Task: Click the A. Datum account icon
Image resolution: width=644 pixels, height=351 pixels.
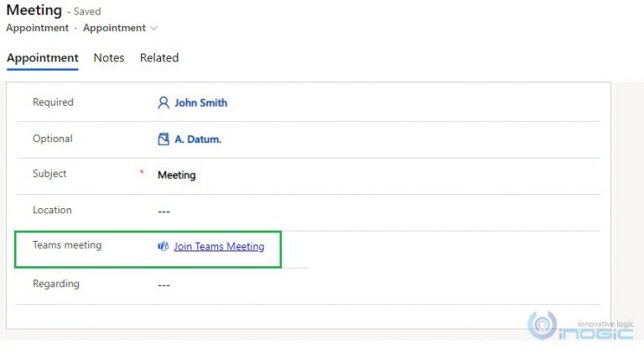Action: click(164, 139)
